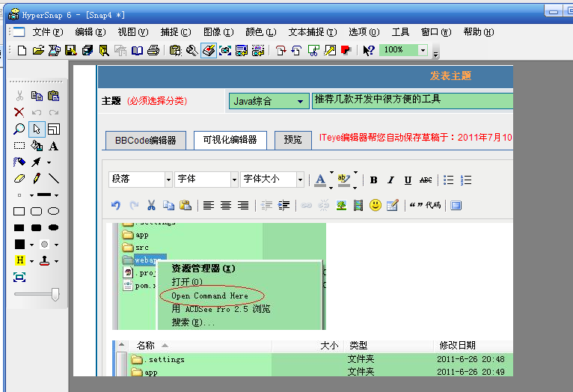Open the 文本捕捉(T) menu
Viewport: 573px width, 392px height.
(x=313, y=32)
